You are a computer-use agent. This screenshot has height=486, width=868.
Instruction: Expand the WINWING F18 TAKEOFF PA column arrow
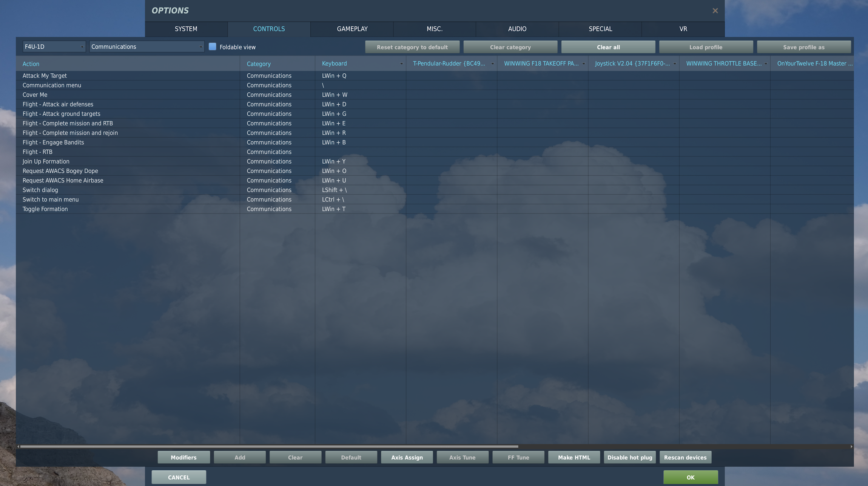coord(583,64)
